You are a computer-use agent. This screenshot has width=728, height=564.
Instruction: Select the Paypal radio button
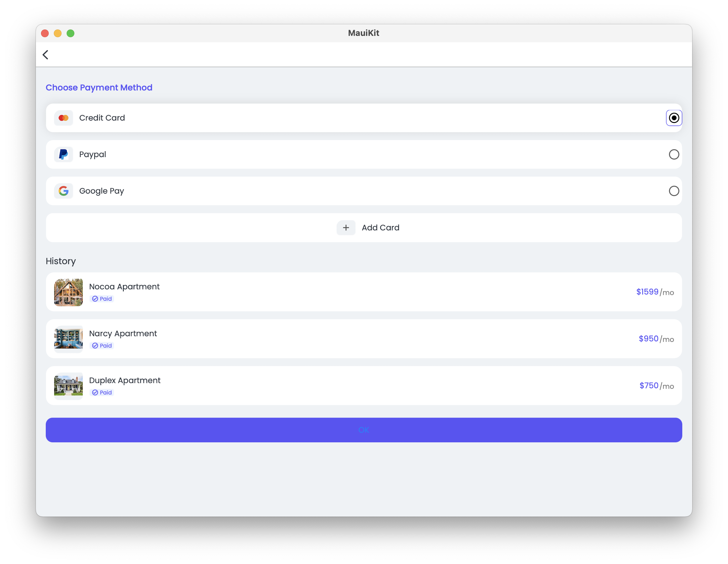[x=674, y=154]
